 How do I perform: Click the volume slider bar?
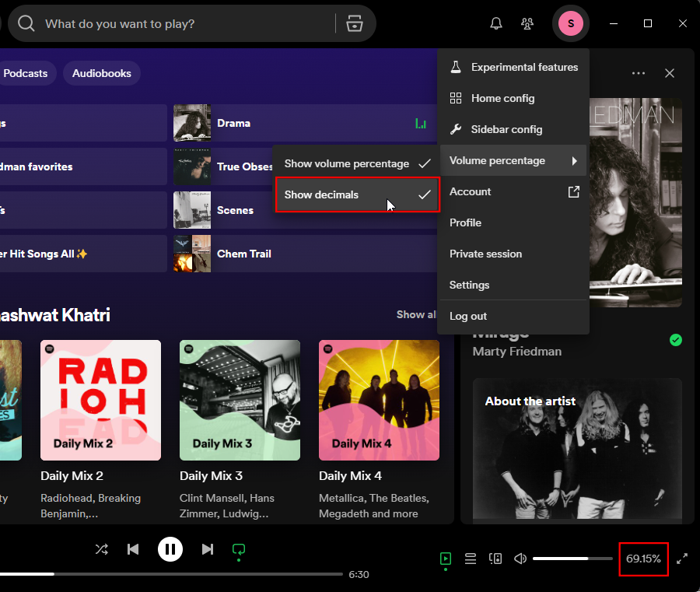pos(572,559)
